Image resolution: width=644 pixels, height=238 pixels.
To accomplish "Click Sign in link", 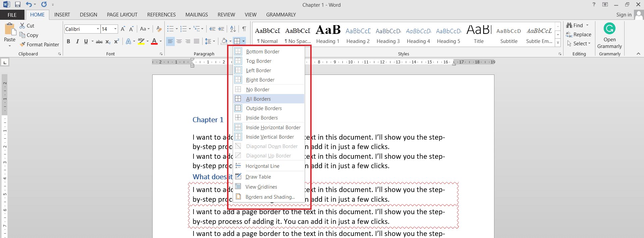I will [624, 14].
